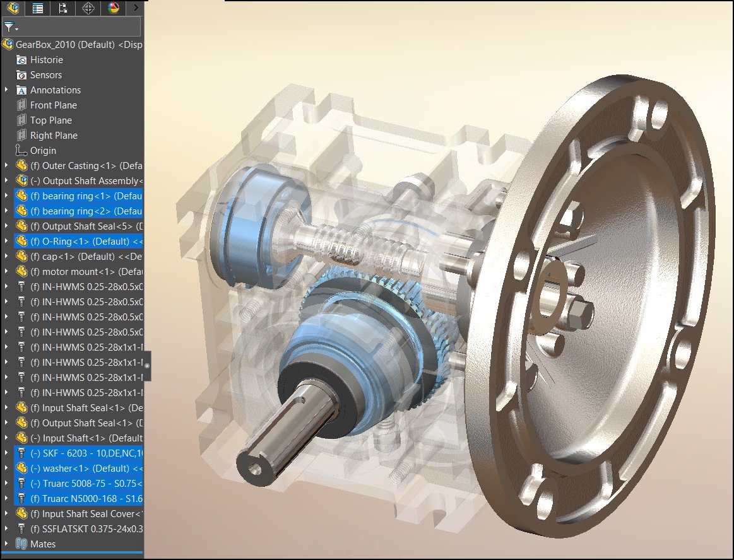Expand the Mates folder
734x560 pixels.
[6, 544]
